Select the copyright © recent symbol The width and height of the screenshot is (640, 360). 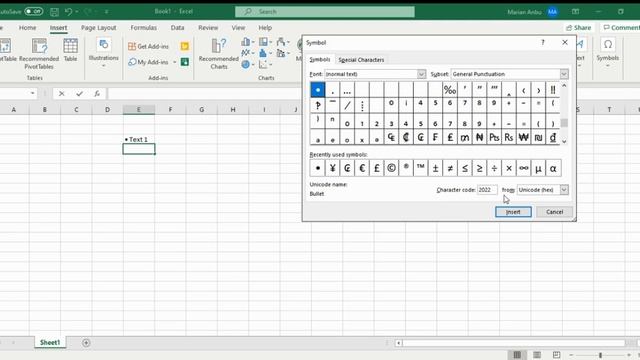tap(391, 168)
